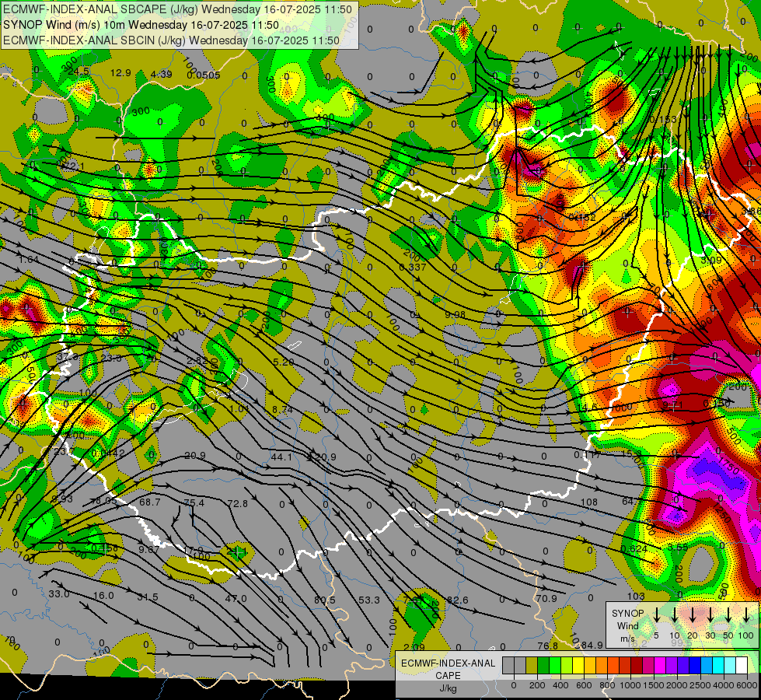Click the first gray swatch of the CAPE scale
Viewport: 761px width, 700px height.
pos(508,665)
